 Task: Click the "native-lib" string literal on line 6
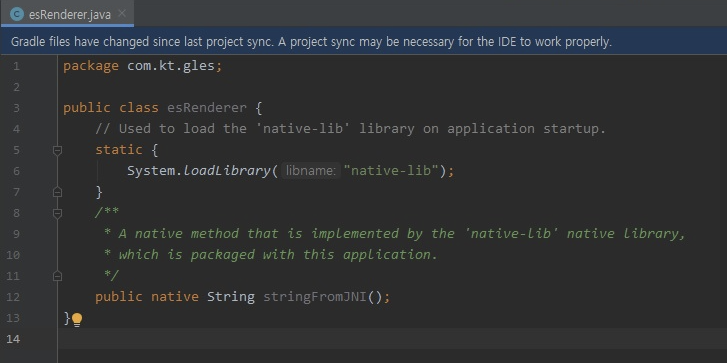point(391,171)
